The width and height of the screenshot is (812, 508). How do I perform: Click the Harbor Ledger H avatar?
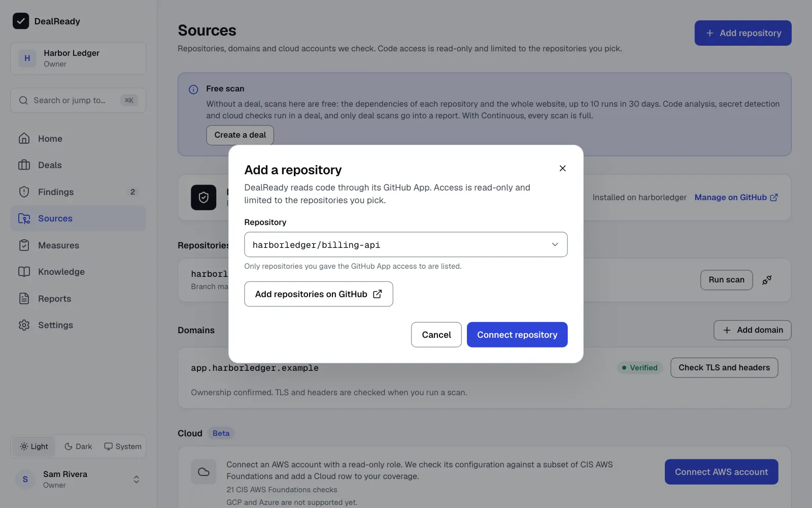coord(27,58)
